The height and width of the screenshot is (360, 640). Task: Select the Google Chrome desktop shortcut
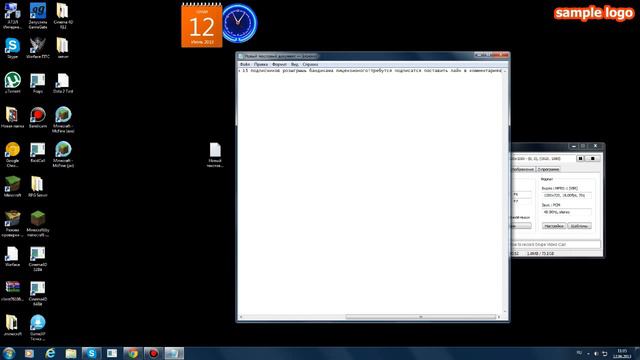click(x=12, y=155)
